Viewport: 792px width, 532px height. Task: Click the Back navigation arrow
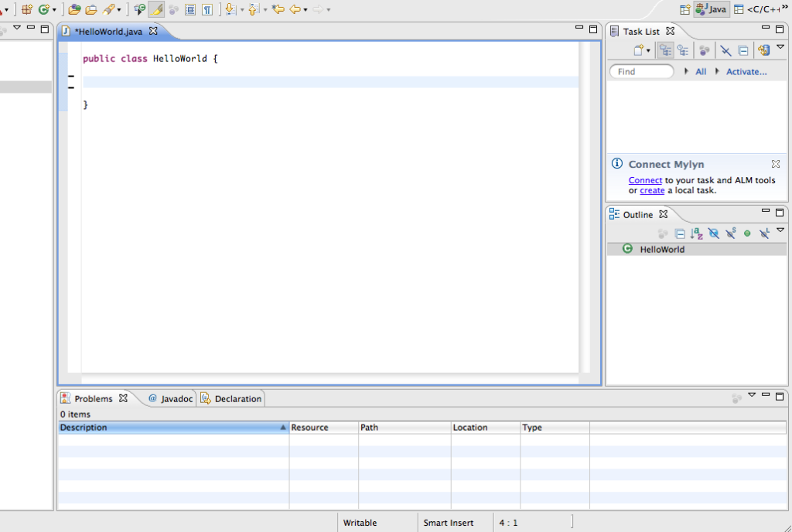(x=295, y=9)
